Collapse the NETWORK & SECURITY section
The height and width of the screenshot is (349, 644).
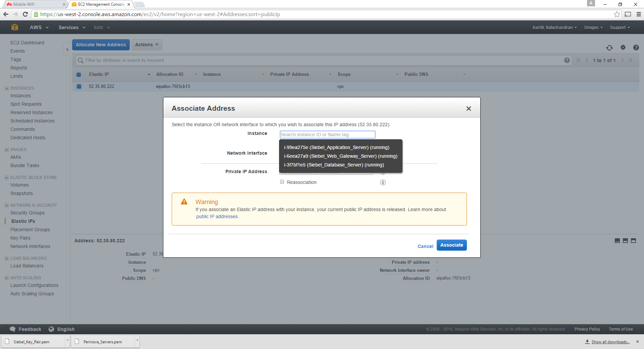click(7, 205)
